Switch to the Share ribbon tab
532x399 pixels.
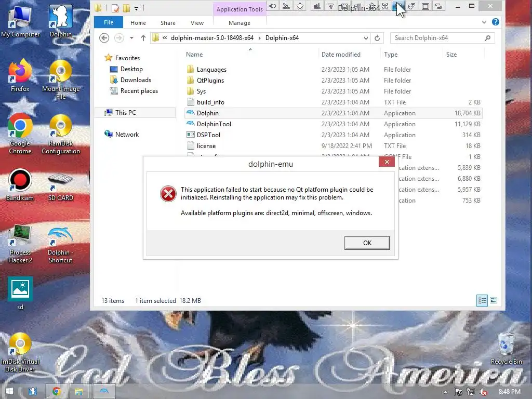click(168, 23)
